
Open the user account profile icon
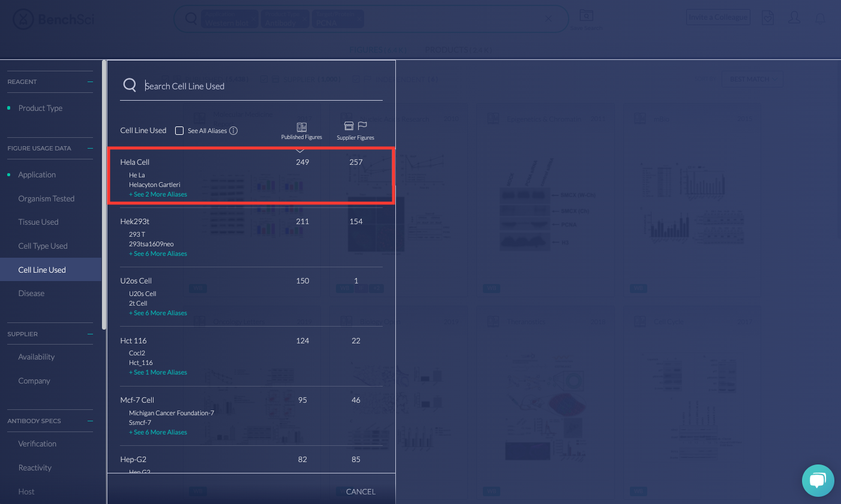(x=794, y=17)
